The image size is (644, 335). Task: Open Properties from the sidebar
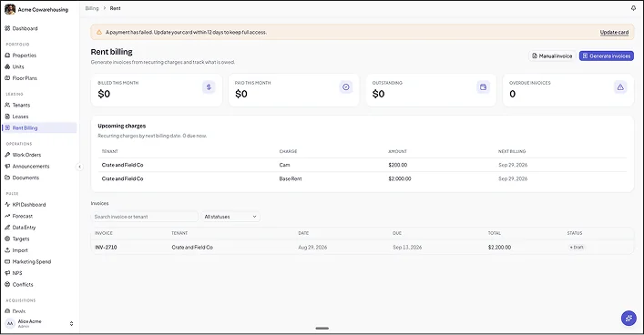click(39, 56)
